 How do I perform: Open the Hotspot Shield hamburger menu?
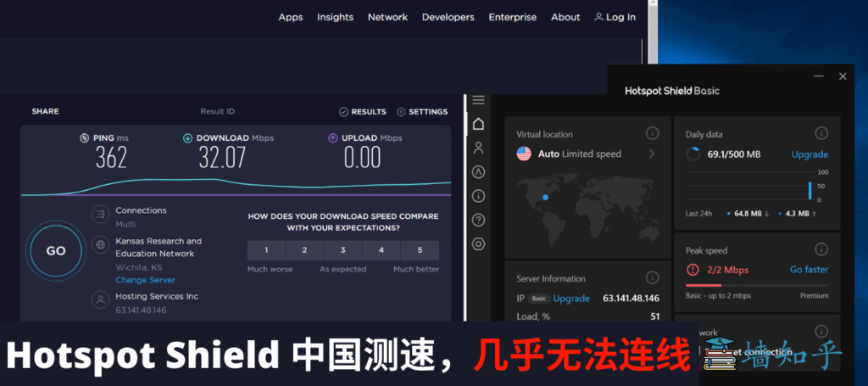tap(478, 100)
